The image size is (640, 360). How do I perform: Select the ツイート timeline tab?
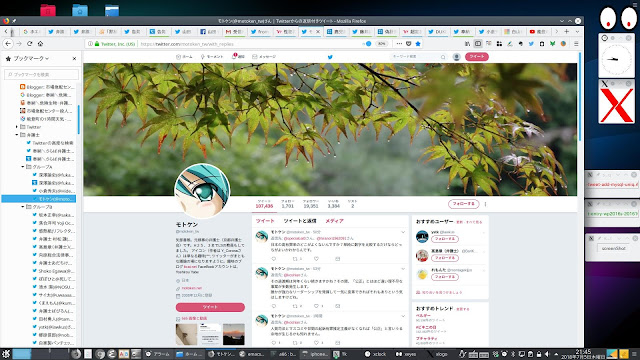pos(265,221)
